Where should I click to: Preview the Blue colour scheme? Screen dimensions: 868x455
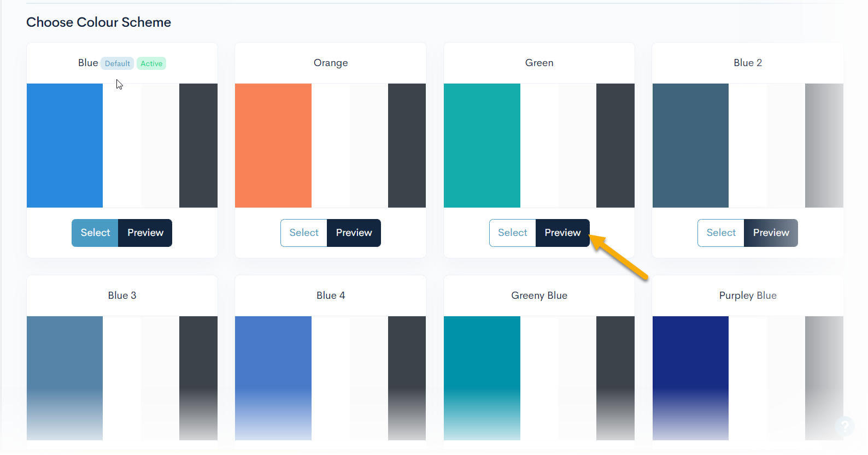click(x=145, y=233)
